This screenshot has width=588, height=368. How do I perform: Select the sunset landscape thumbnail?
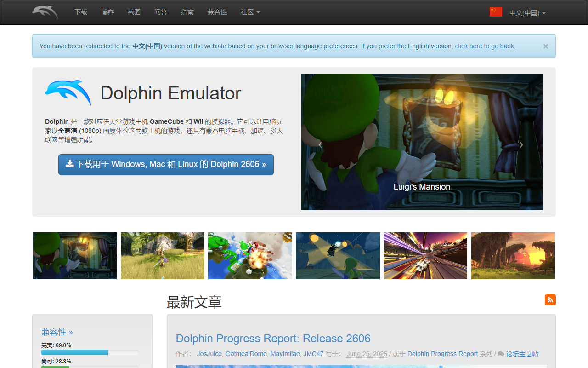(x=513, y=256)
